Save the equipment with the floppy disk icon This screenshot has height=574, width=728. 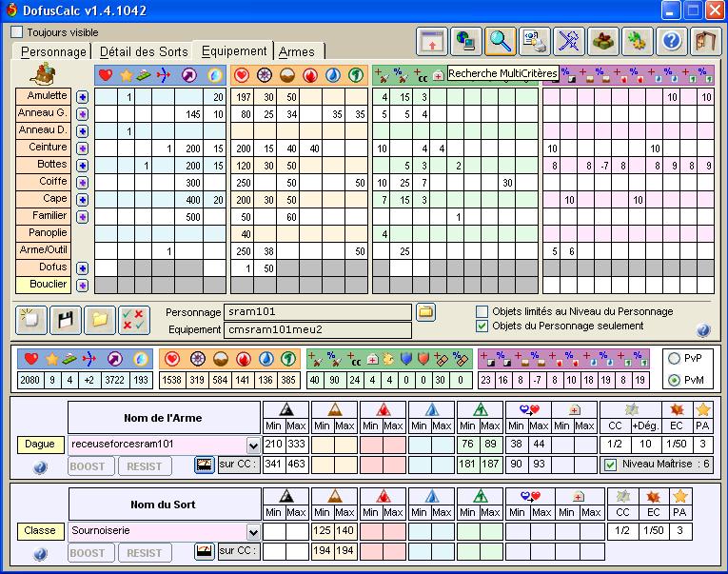click(x=65, y=320)
